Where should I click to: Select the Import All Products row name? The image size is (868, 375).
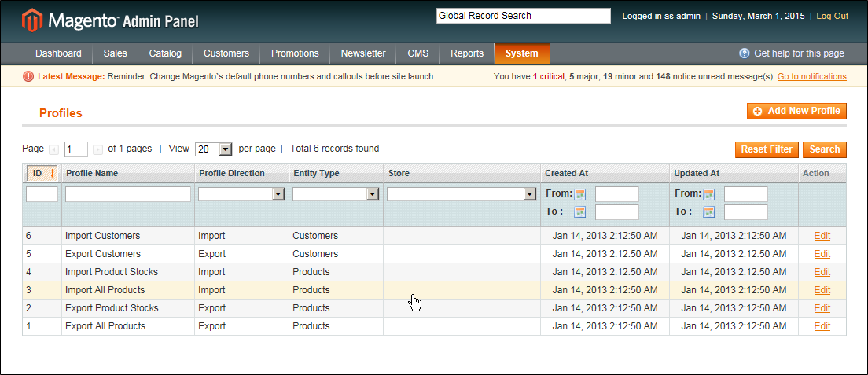coord(105,290)
